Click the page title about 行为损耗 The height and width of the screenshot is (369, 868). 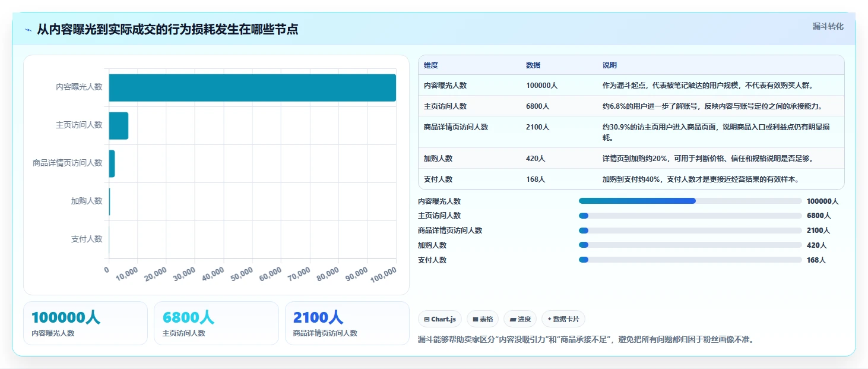pos(167,30)
